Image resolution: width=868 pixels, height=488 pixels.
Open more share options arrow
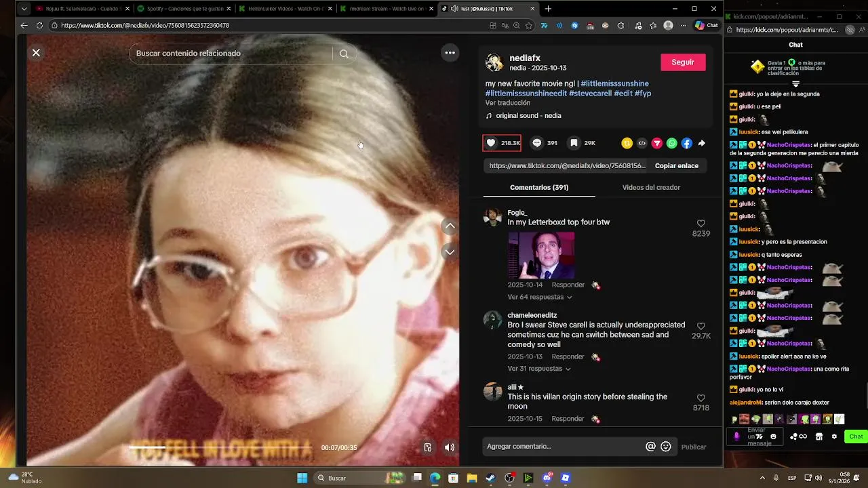[x=702, y=143]
